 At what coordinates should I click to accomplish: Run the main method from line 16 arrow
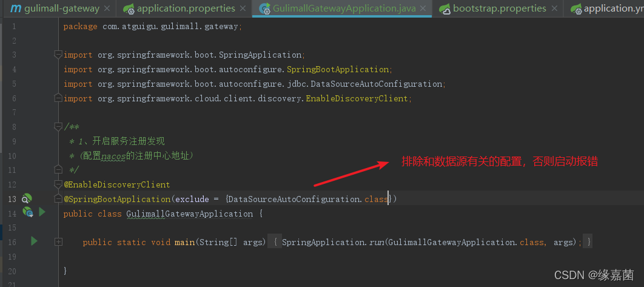[x=34, y=241]
